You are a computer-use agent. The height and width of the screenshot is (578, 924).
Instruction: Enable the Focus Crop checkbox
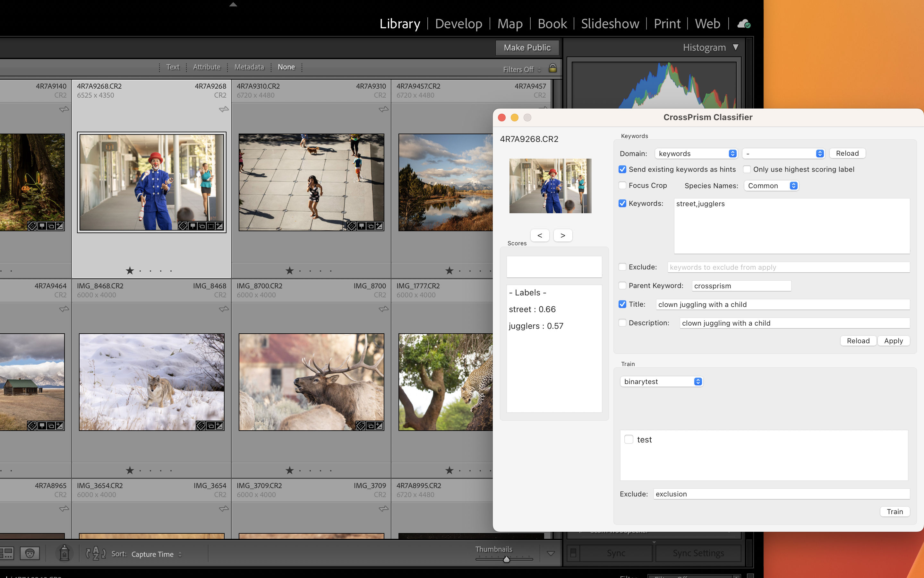(x=622, y=185)
